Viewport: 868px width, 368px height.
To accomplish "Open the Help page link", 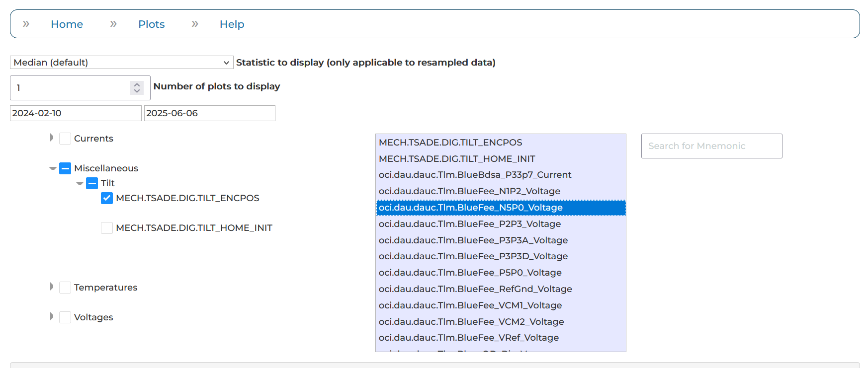I will point(232,24).
